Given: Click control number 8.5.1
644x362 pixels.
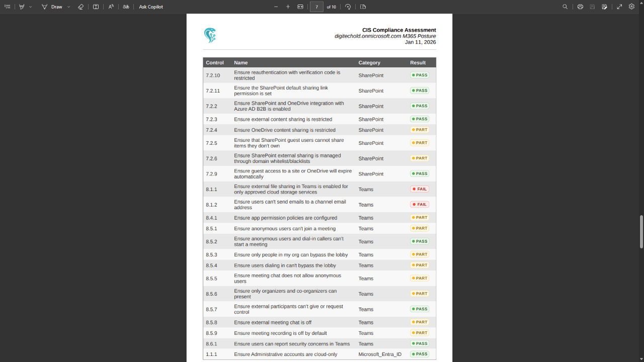Looking at the screenshot, I should (x=211, y=229).
